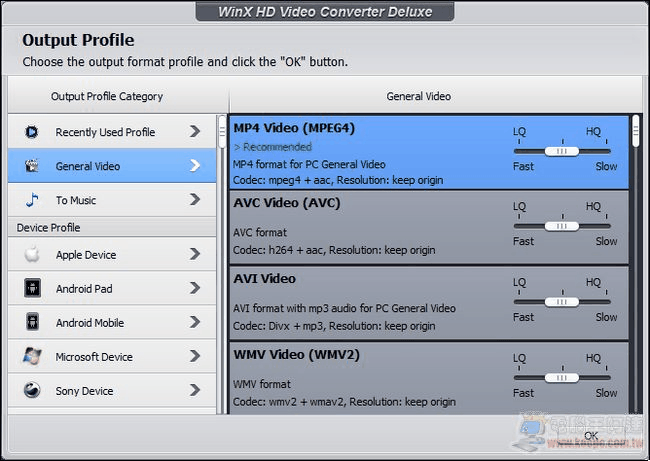Click the Android Pad robot icon

click(32, 288)
